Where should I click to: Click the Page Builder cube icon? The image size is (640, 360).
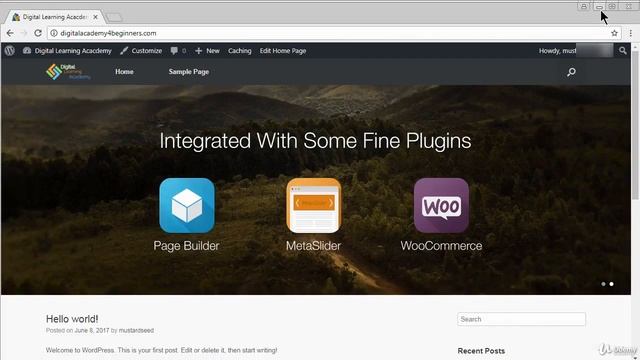coord(187,205)
